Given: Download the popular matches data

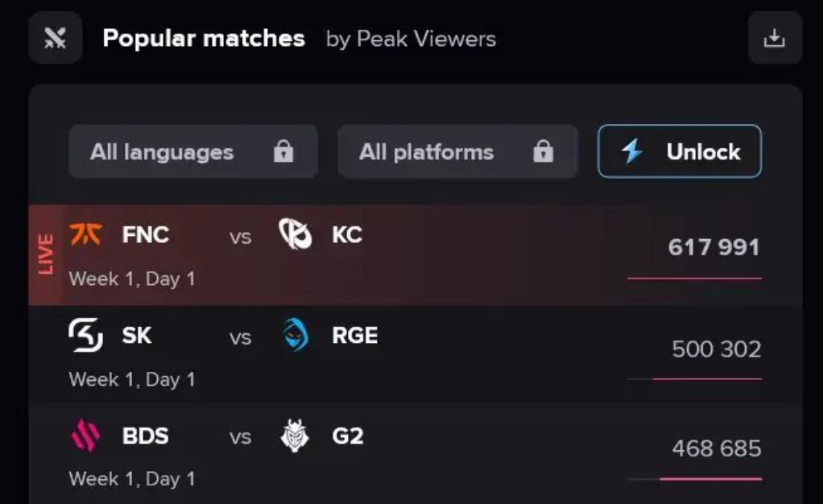Looking at the screenshot, I should tap(774, 38).
